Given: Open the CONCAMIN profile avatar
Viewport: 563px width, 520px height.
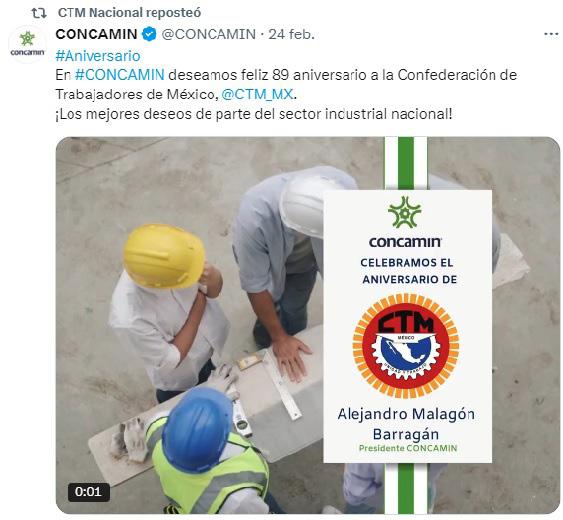Looking at the screenshot, I should [x=27, y=45].
